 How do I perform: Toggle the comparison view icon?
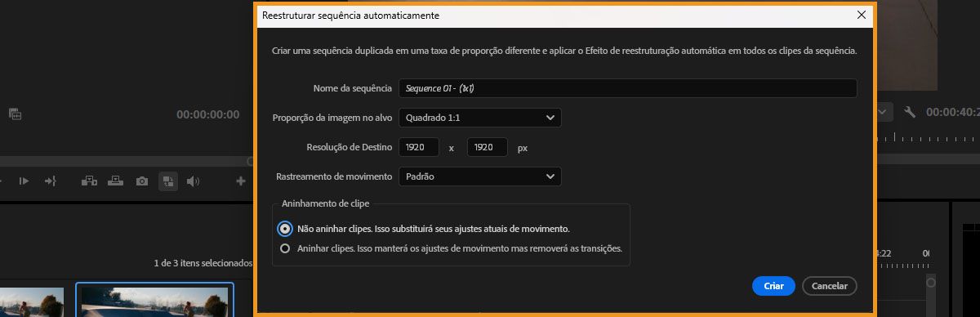click(167, 181)
